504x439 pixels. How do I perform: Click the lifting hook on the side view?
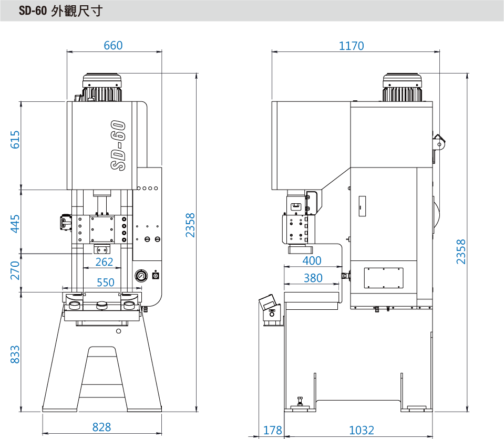(439, 141)
